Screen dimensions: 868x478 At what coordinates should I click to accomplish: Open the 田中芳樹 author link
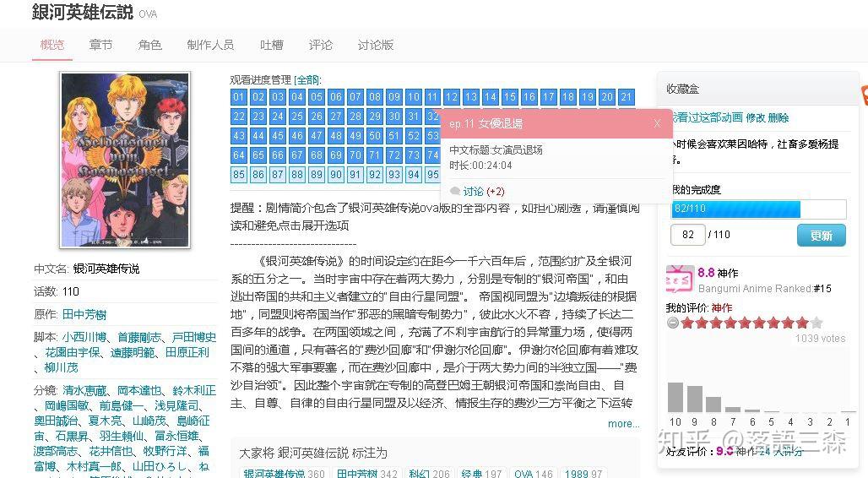point(84,315)
